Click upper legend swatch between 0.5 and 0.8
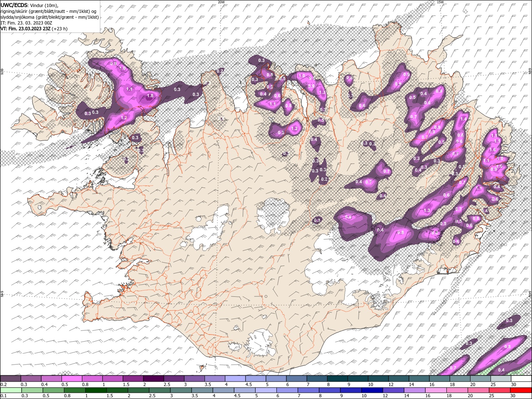This screenshot has height=399, width=532. pos(72,379)
